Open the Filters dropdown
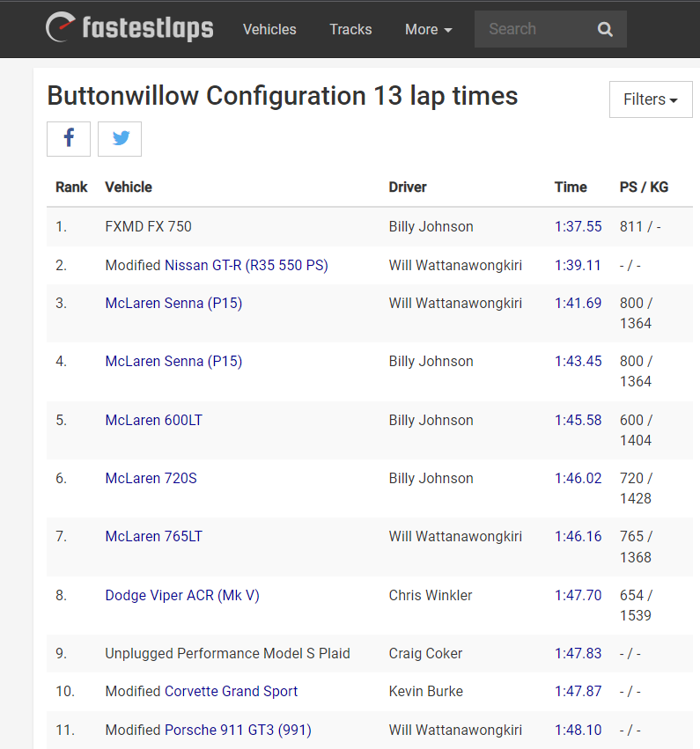The image size is (700, 749). (x=651, y=99)
